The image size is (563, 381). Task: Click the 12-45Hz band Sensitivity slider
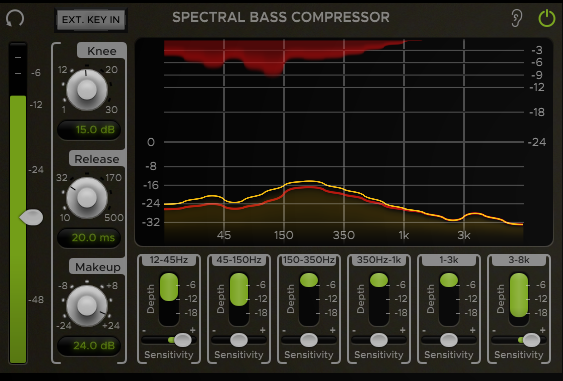169,340
